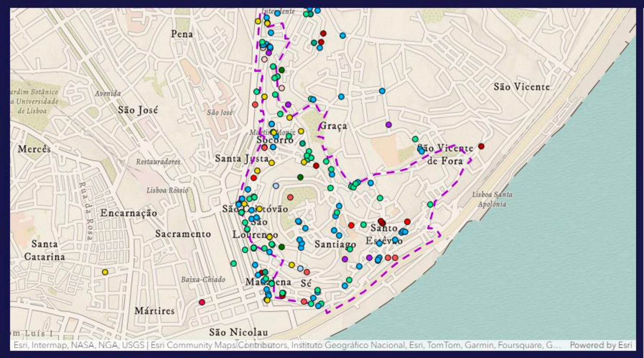Open the Powered by Esri link
Image resolution: width=644 pixels, height=358 pixels.
(601, 345)
